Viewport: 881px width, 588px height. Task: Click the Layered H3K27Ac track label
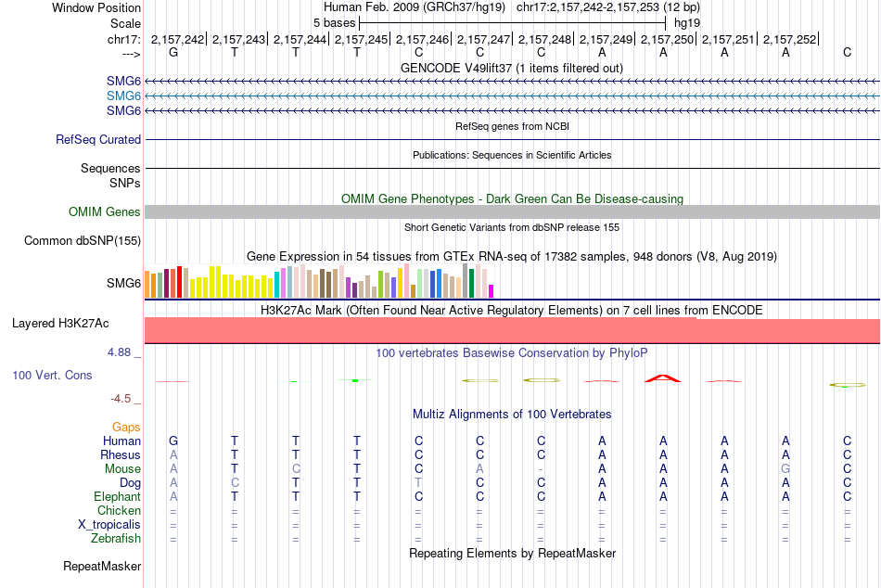click(60, 324)
